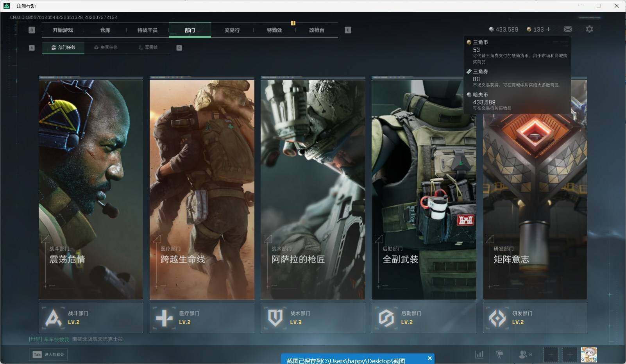626x364 pixels.
Task: Click the 433,589 balance in top bar
Action: pyautogui.click(x=507, y=29)
